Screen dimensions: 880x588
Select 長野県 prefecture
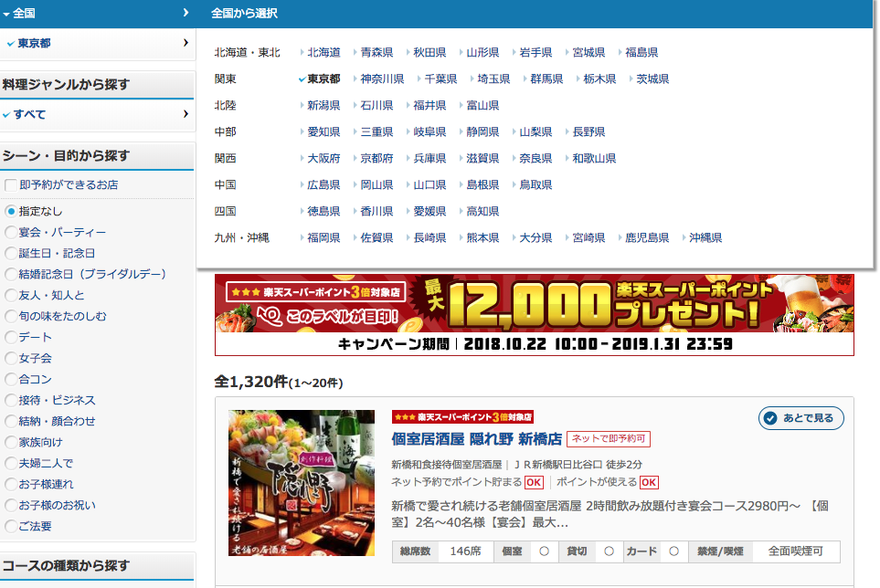click(588, 132)
